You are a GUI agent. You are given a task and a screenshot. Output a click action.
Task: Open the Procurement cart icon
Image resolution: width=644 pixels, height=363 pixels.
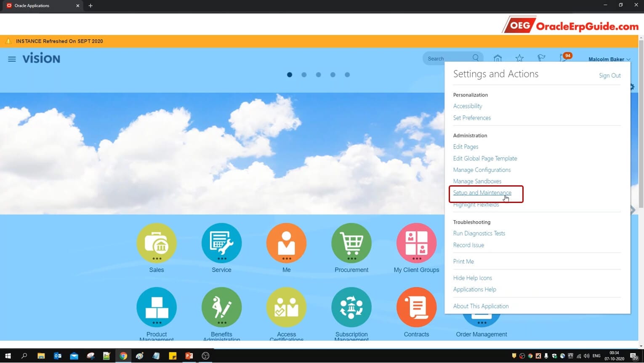[x=351, y=243]
